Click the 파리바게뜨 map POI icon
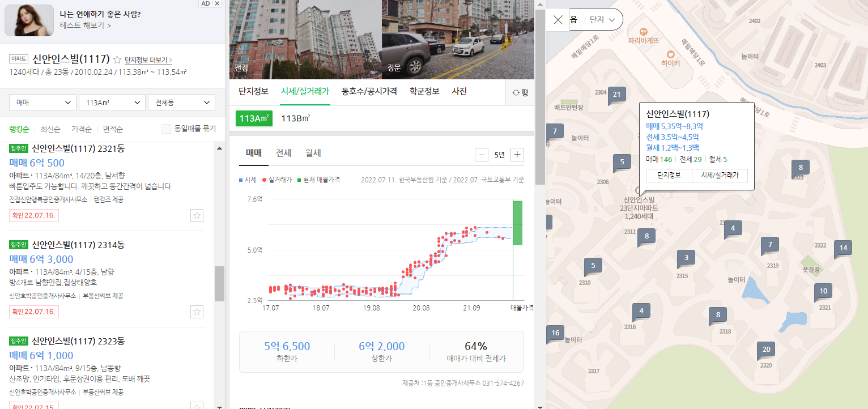Viewport: 868px width, 409px height. coord(644,31)
